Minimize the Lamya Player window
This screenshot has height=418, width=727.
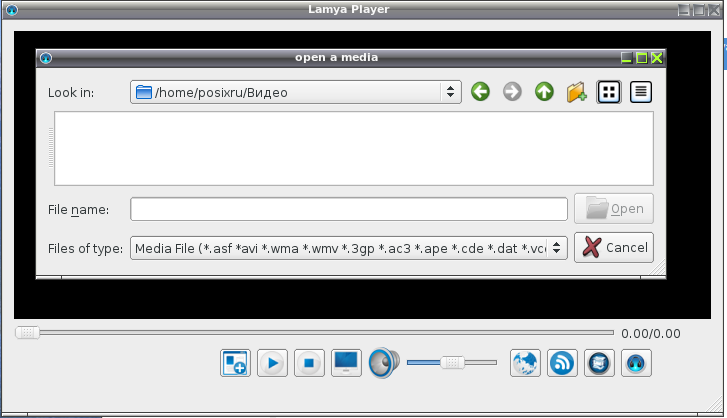pos(683,10)
